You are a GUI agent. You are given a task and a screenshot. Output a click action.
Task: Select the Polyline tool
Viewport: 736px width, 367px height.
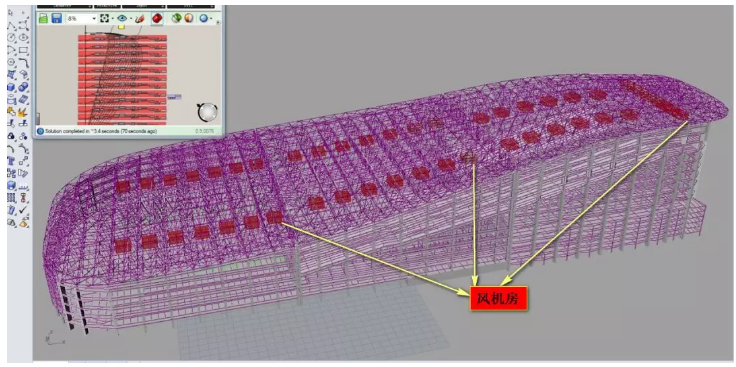pos(11,25)
